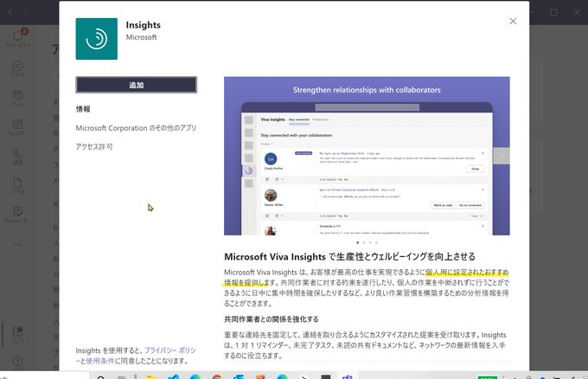Advance to next screenshot with the carousel arrow
The image size is (588, 379).
pos(502,156)
